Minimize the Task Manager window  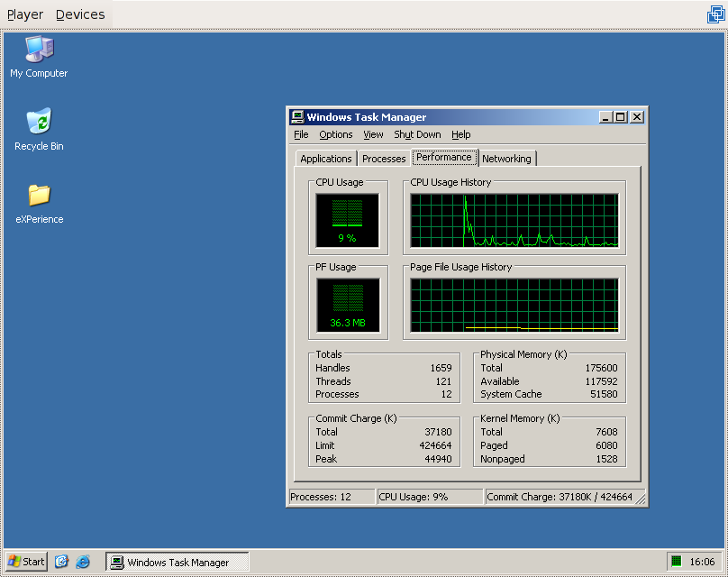[x=605, y=117]
